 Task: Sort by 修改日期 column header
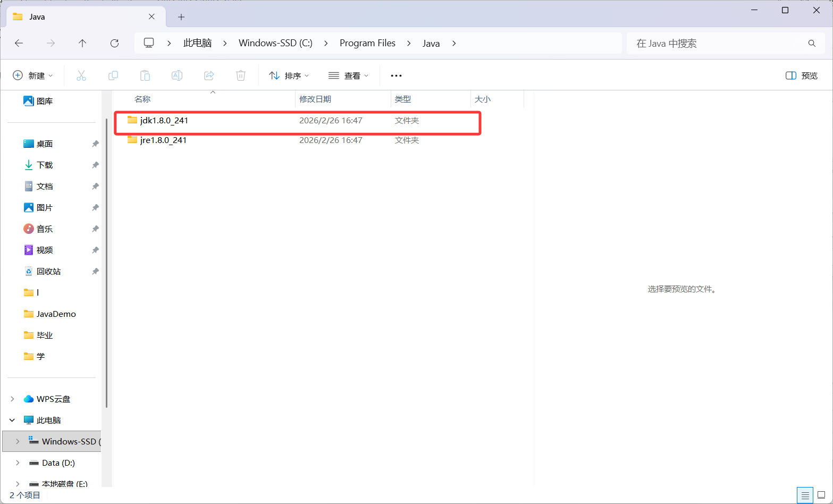[x=315, y=99]
